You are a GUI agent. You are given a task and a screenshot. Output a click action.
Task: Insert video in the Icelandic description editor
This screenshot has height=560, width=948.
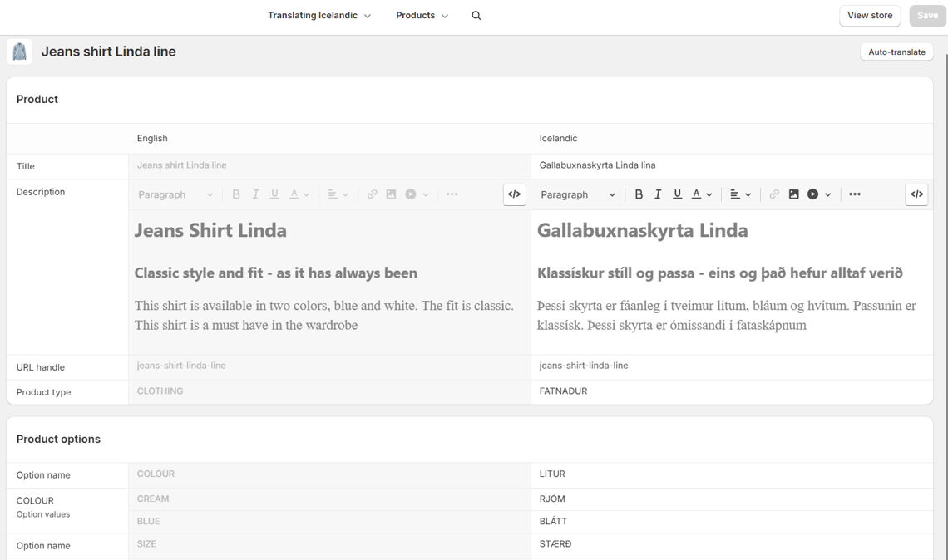pyautogui.click(x=813, y=194)
